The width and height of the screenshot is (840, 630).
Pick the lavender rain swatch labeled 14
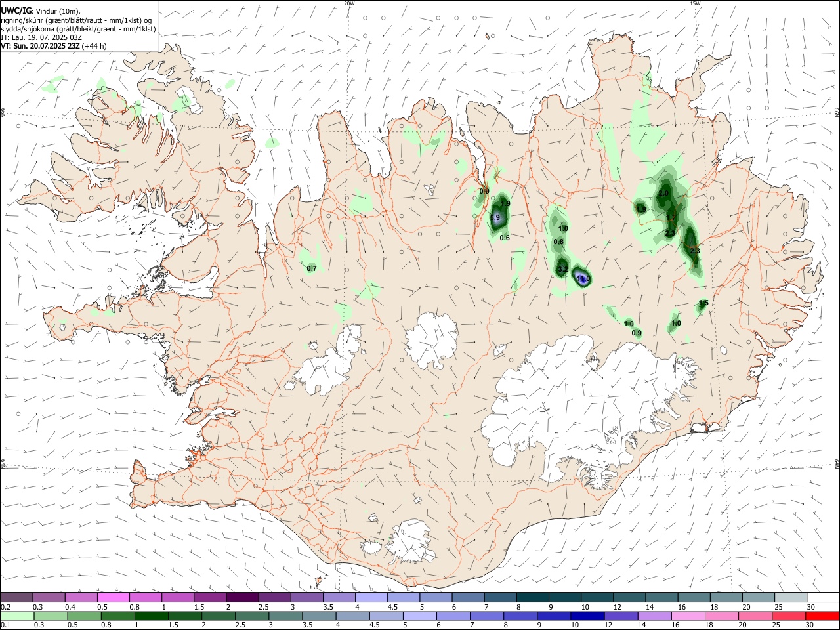click(x=654, y=616)
